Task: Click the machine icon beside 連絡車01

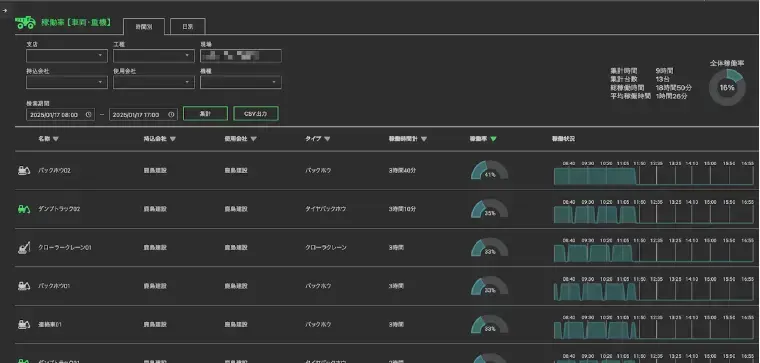Action: tap(24, 325)
